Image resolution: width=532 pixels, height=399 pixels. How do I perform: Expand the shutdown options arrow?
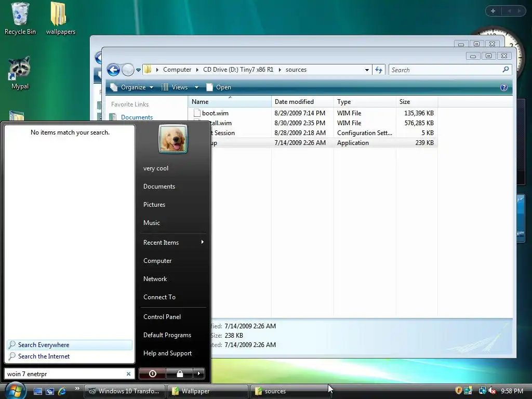coord(199,374)
